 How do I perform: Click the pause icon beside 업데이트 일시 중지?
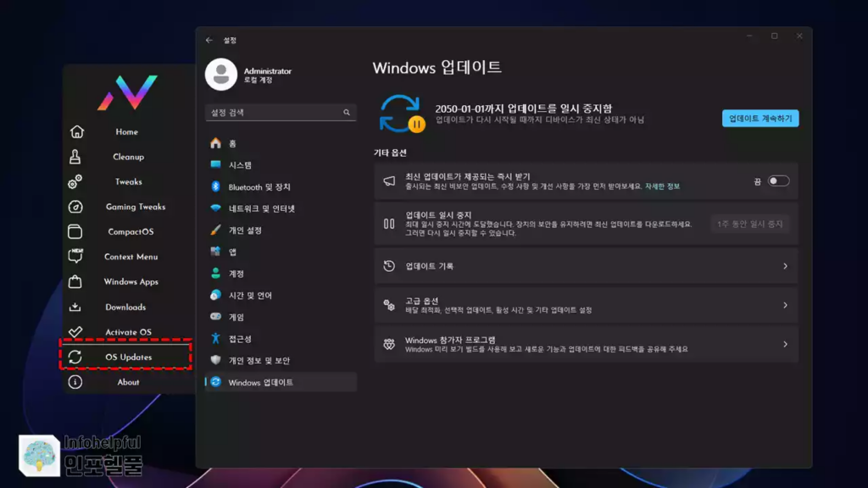(389, 224)
